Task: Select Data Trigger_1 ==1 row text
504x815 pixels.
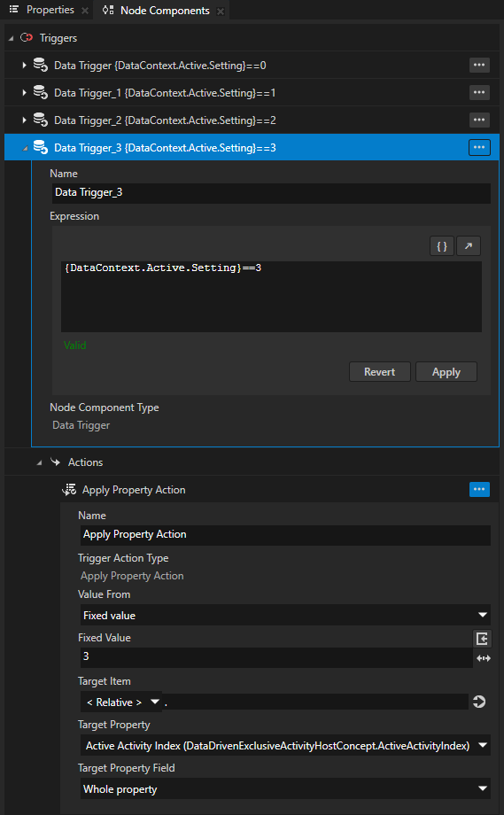Action: tap(165, 93)
